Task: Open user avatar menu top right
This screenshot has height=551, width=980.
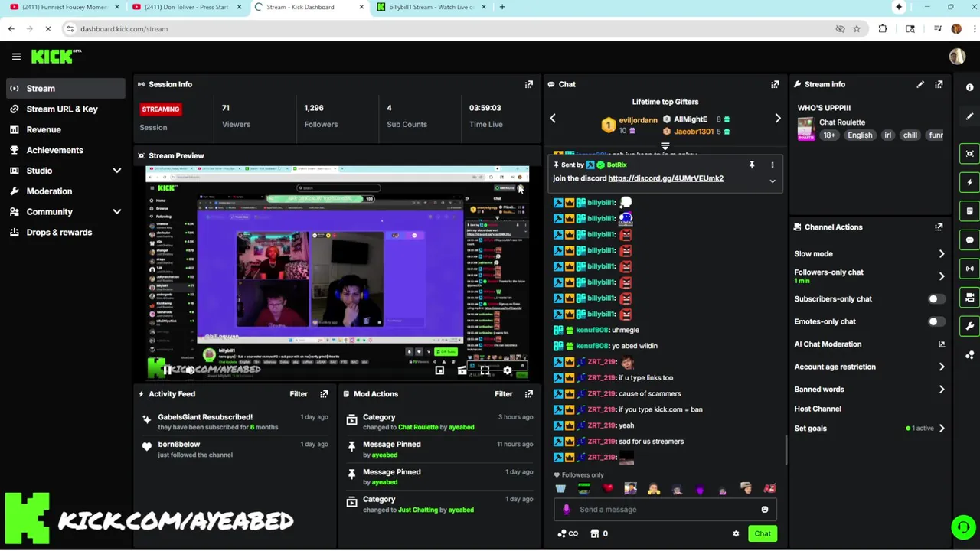Action: [957, 57]
